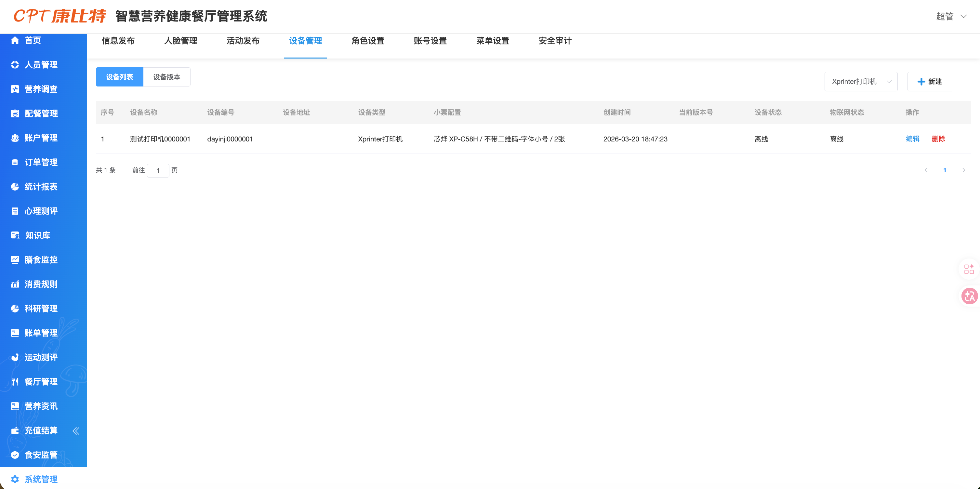Click the 物联网状态 column header
The image size is (980, 489).
[847, 112]
